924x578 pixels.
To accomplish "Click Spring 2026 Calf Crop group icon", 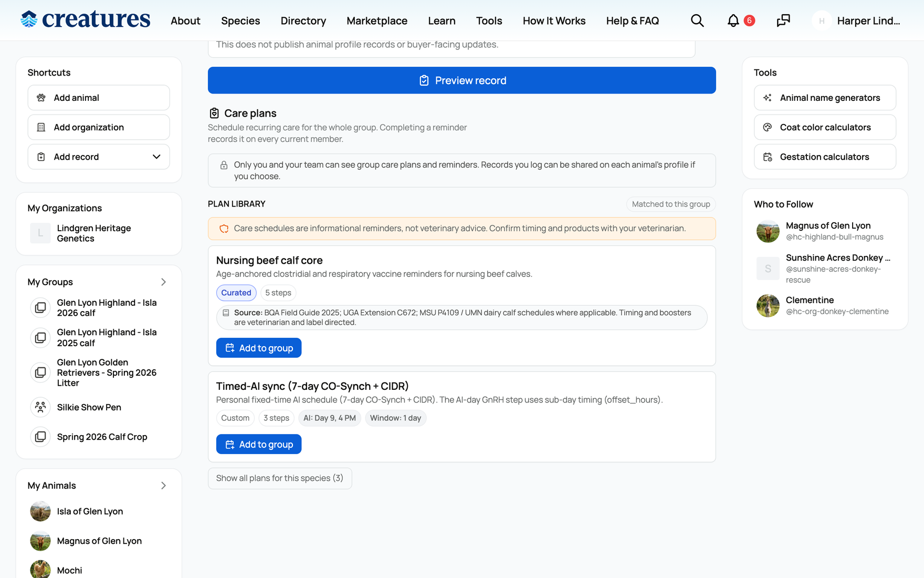I will point(40,437).
